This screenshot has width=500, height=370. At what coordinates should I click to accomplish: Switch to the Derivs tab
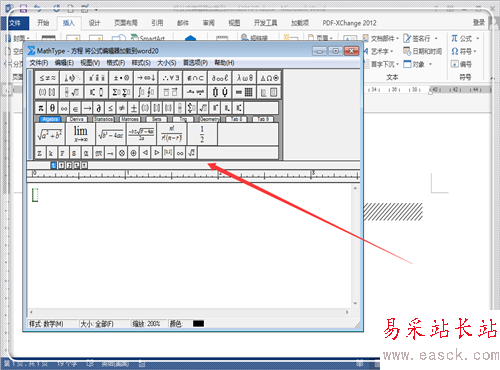point(77,119)
